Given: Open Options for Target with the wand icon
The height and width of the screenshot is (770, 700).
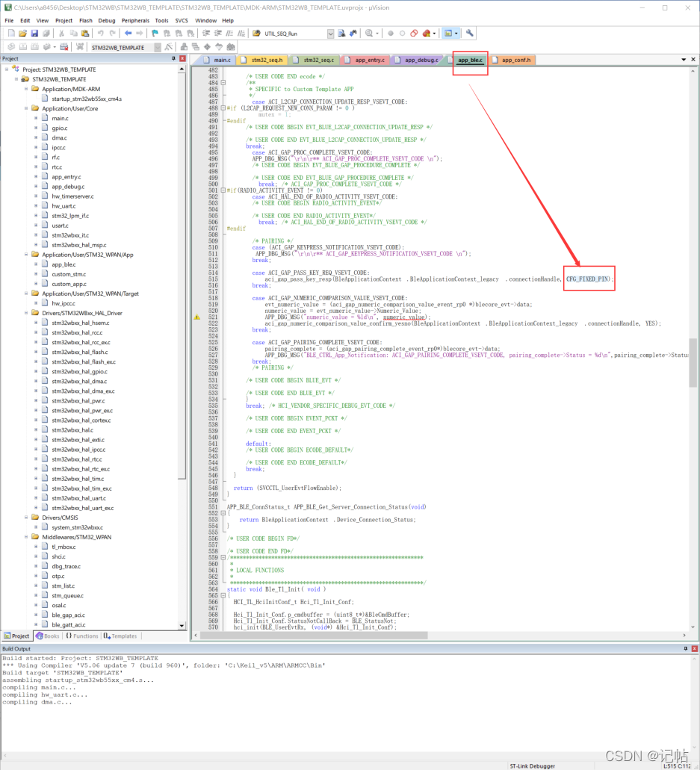Looking at the screenshot, I should point(169,47).
